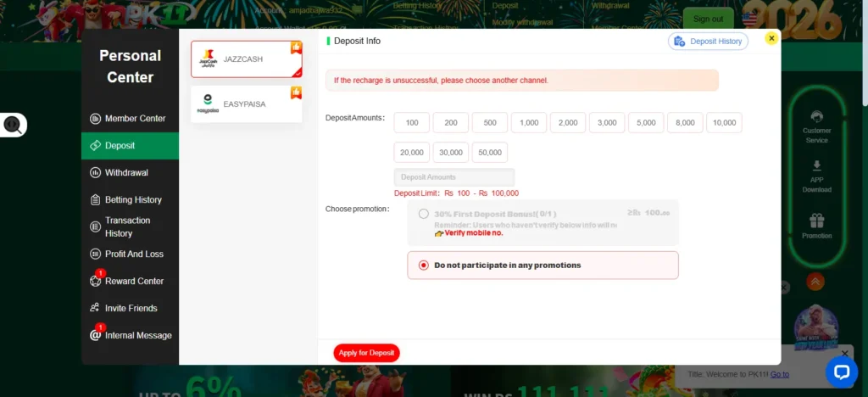The width and height of the screenshot is (868, 397).
Task: Click the APP Download icon
Action: point(816,165)
